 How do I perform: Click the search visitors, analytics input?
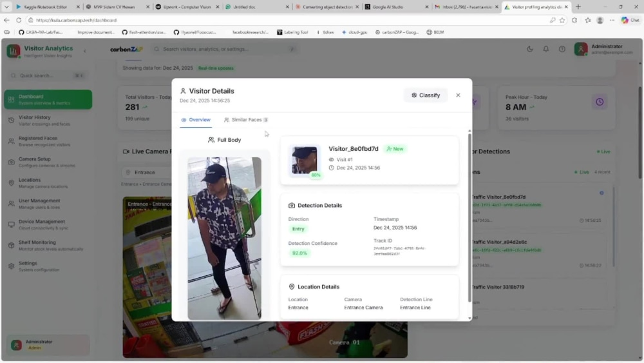coord(225,49)
